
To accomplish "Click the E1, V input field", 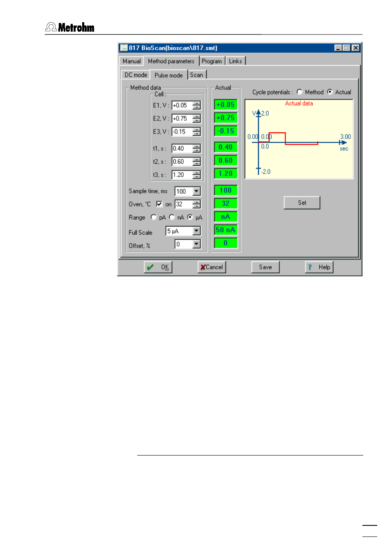I will coord(182,105).
